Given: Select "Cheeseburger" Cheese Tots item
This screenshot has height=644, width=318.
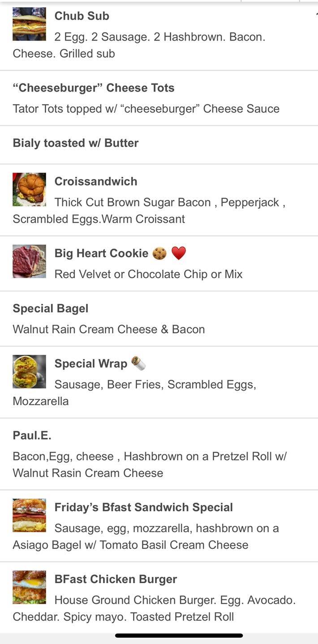Looking at the screenshot, I should (94, 88).
